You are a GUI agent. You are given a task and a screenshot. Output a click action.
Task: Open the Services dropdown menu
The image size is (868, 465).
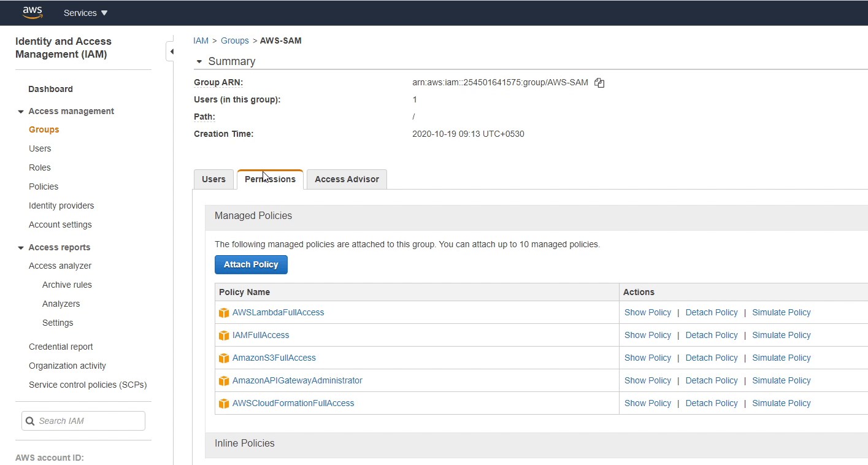[85, 13]
